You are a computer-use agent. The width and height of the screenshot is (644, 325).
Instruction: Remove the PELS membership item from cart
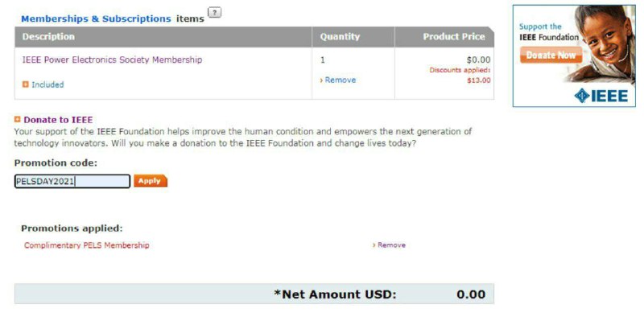click(338, 80)
